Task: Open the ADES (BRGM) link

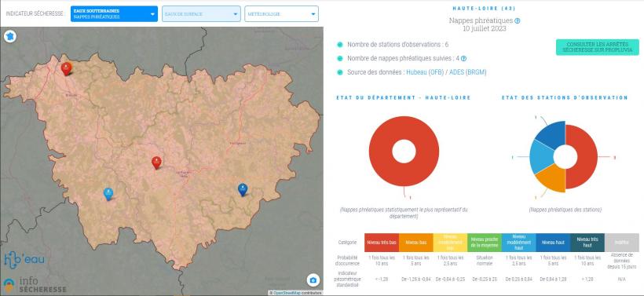Action: [x=468, y=72]
